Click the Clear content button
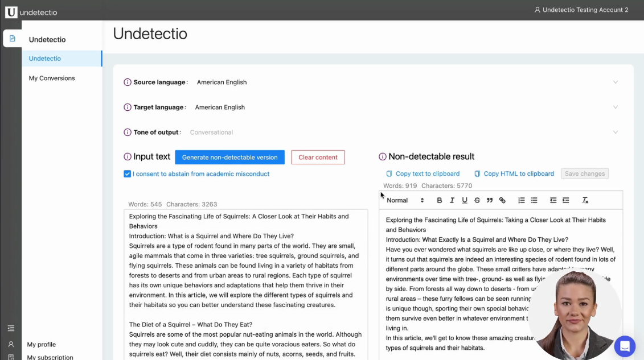 tap(318, 157)
